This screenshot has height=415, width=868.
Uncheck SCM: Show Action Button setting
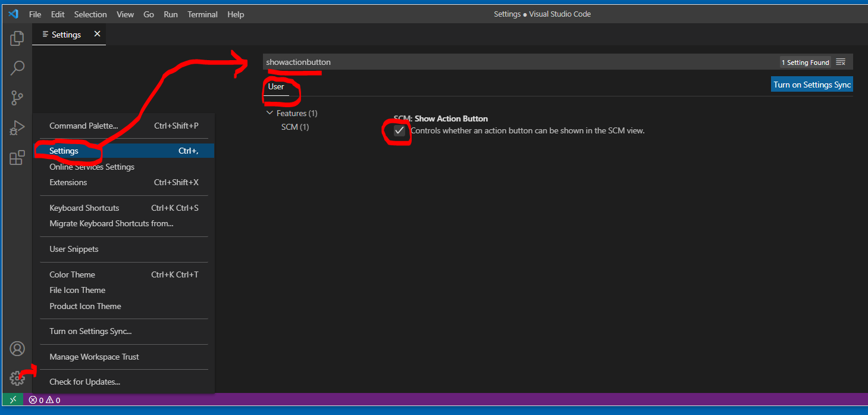(399, 130)
